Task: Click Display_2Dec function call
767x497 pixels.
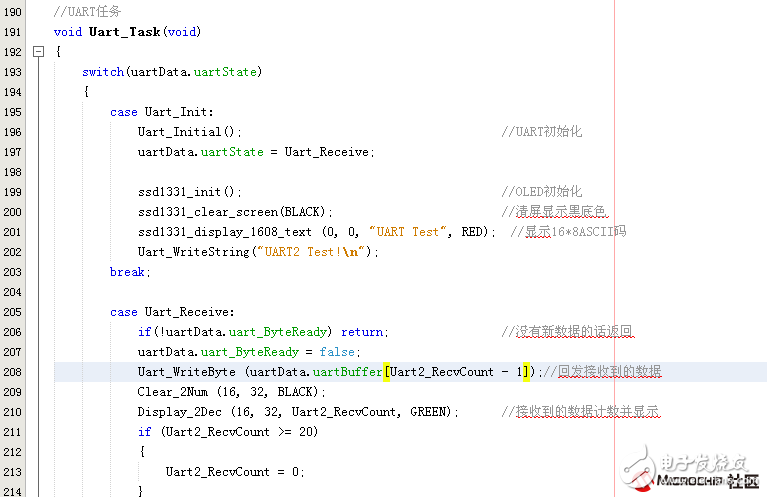Action: point(173,412)
